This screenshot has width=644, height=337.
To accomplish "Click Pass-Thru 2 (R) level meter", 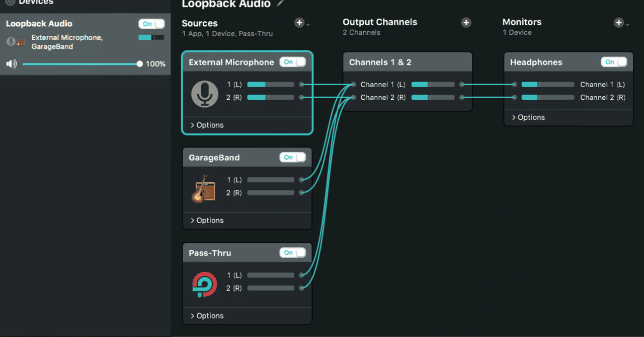I will 271,288.
